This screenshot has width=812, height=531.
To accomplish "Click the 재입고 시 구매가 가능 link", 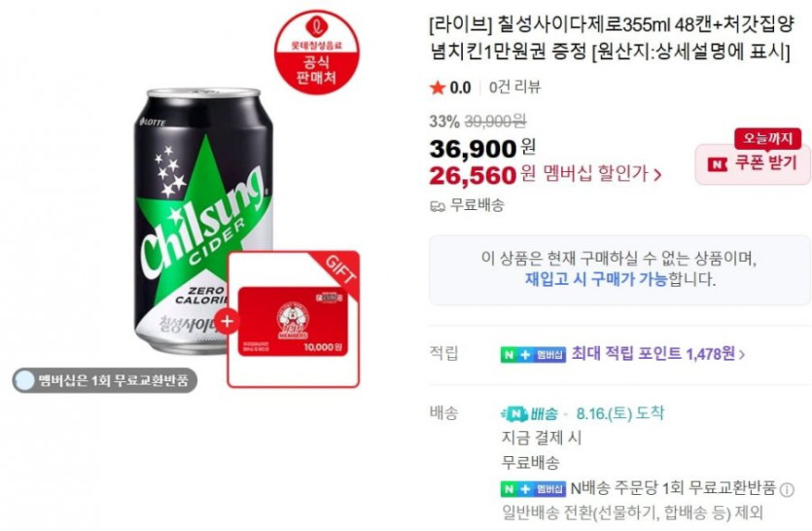I will tap(596, 279).
